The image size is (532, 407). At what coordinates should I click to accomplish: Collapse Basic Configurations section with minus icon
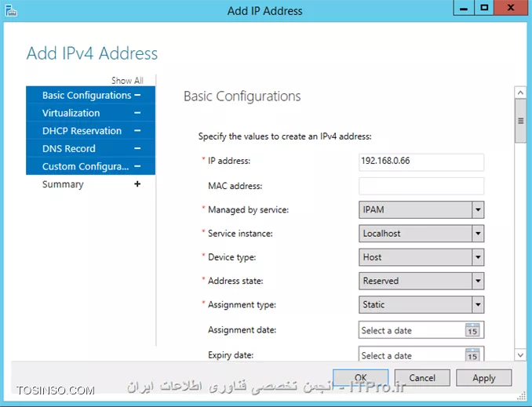click(137, 95)
